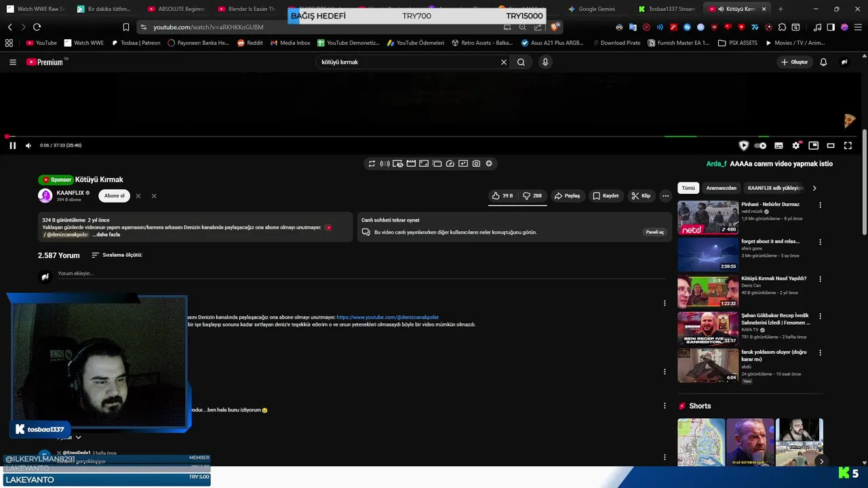
Task: Bookmark this page icon in address bar
Action: pyautogui.click(x=126, y=27)
